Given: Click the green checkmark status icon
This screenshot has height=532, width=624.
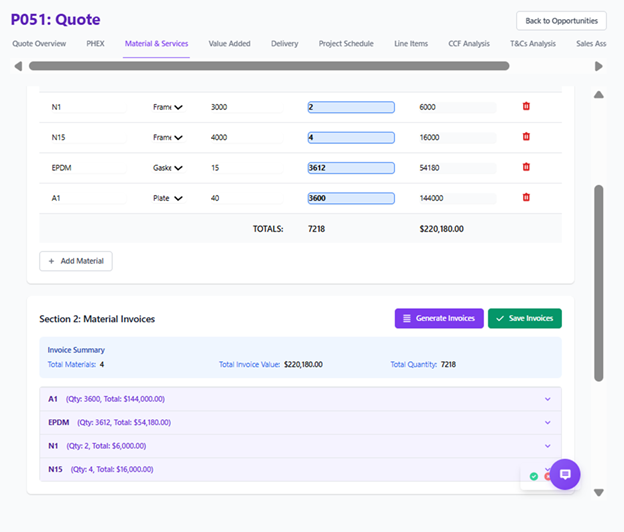Looking at the screenshot, I should click(x=534, y=476).
